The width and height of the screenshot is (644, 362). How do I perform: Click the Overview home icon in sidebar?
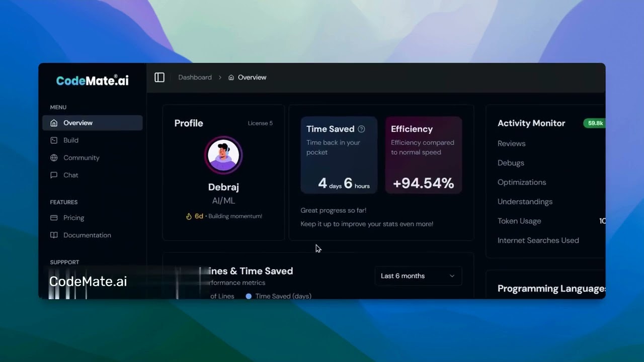tap(54, 123)
